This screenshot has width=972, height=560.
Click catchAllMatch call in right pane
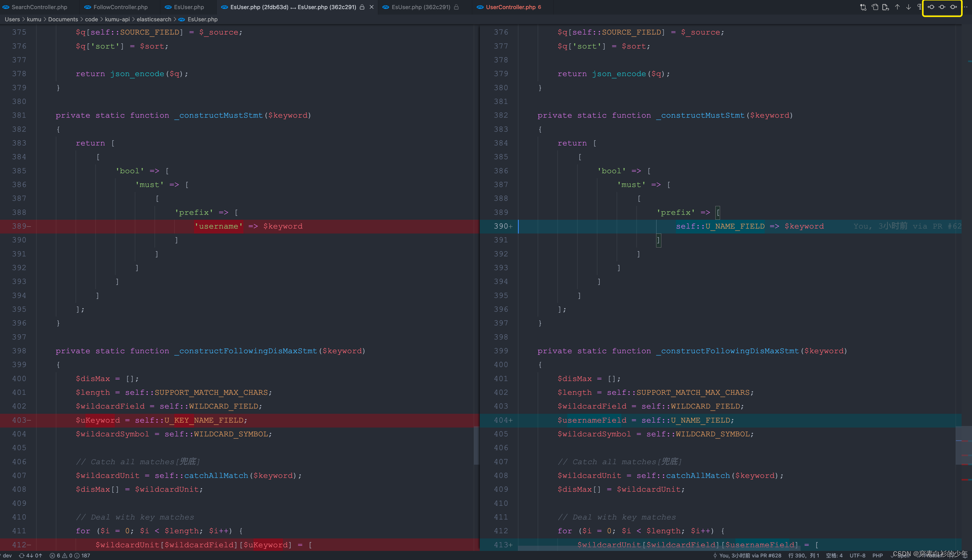click(698, 475)
